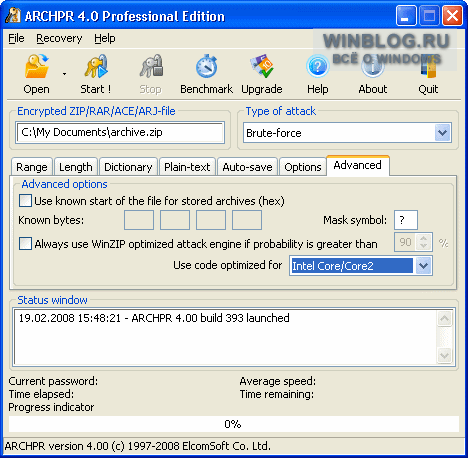The width and height of the screenshot is (468, 458).
Task: Click the second Known bytes box
Action: [175, 220]
